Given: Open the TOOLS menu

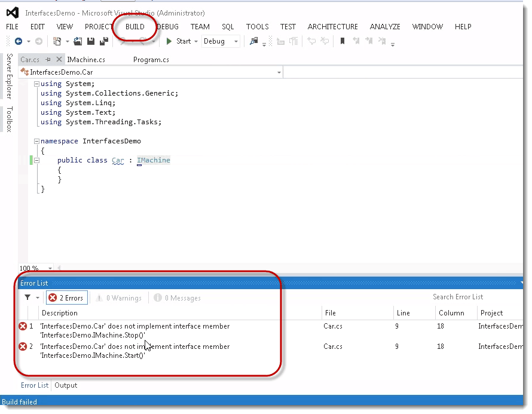Looking at the screenshot, I should coord(257,27).
